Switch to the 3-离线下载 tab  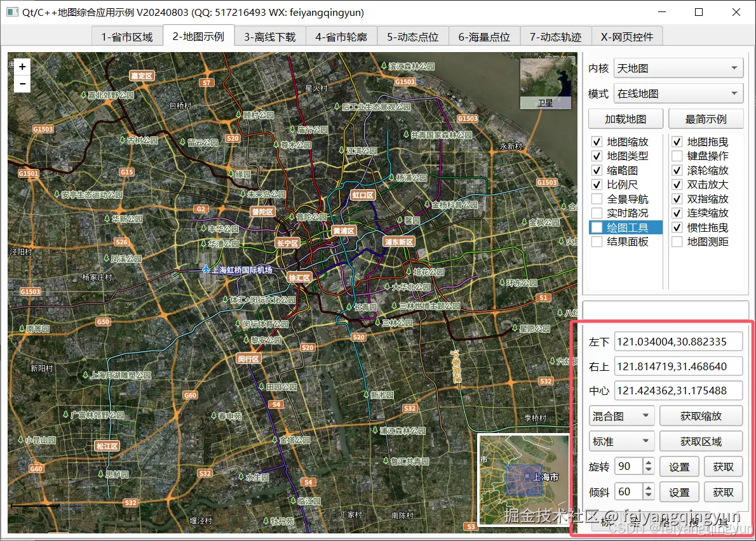point(270,37)
